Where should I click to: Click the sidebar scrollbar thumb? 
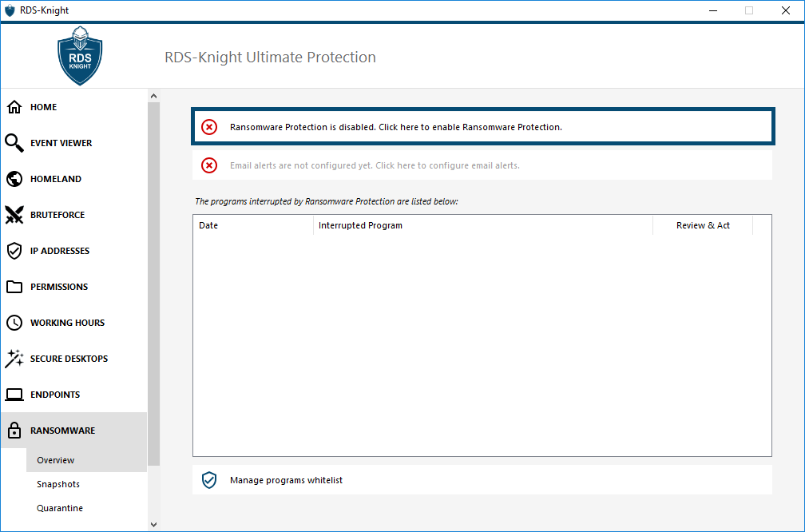(153, 284)
